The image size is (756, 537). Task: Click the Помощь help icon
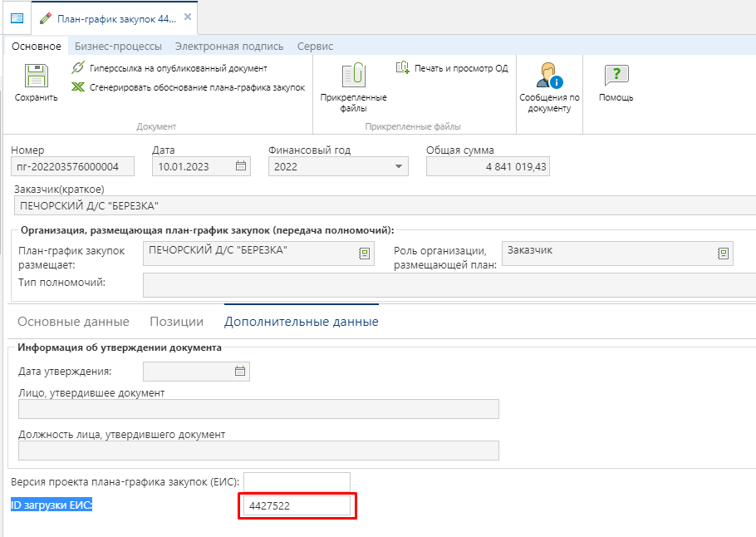tap(616, 77)
